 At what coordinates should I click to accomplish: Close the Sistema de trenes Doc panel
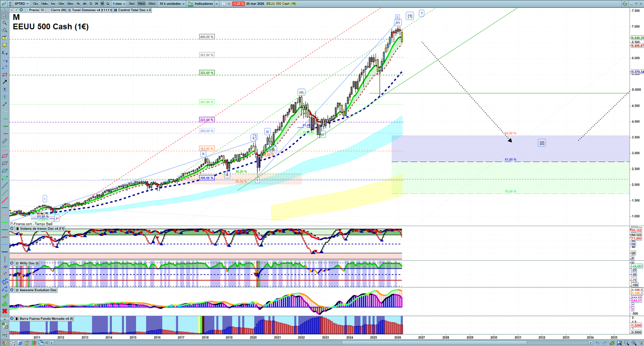click(12, 229)
